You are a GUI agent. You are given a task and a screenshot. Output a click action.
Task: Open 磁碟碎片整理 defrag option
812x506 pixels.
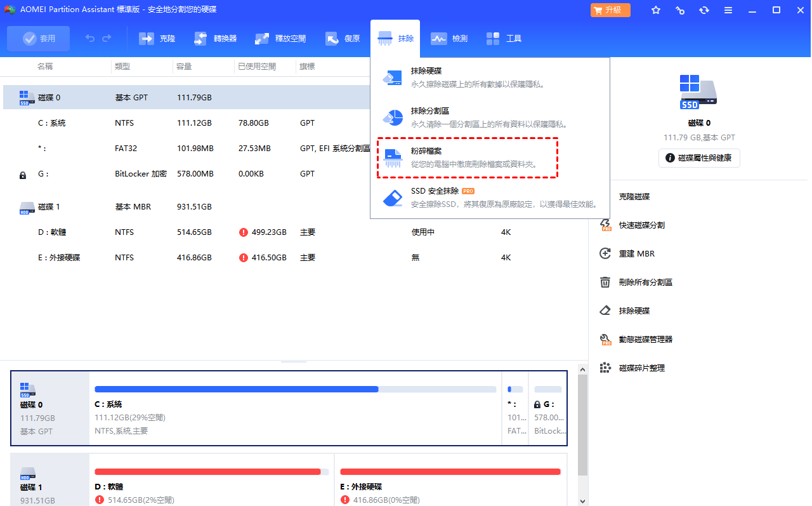[632, 368]
